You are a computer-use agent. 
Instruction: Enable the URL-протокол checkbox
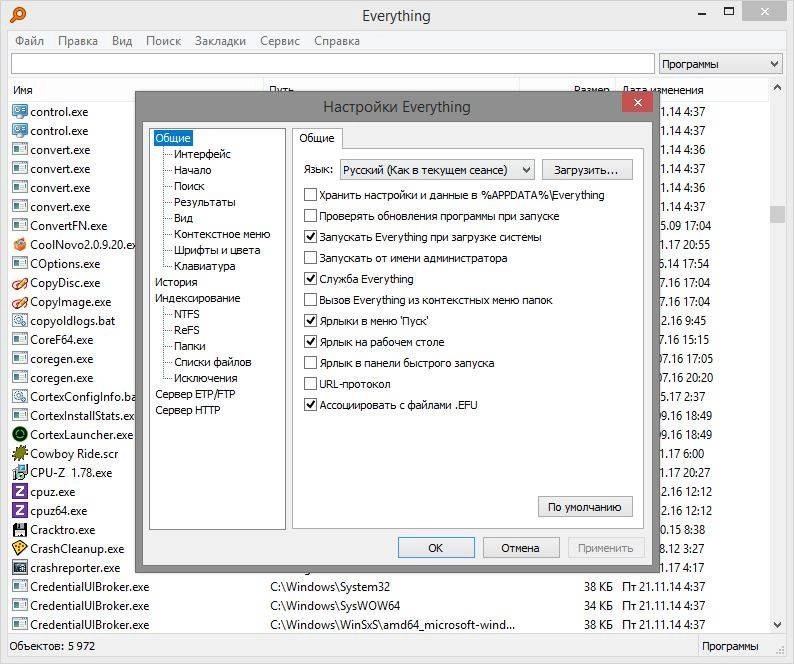click(310, 384)
